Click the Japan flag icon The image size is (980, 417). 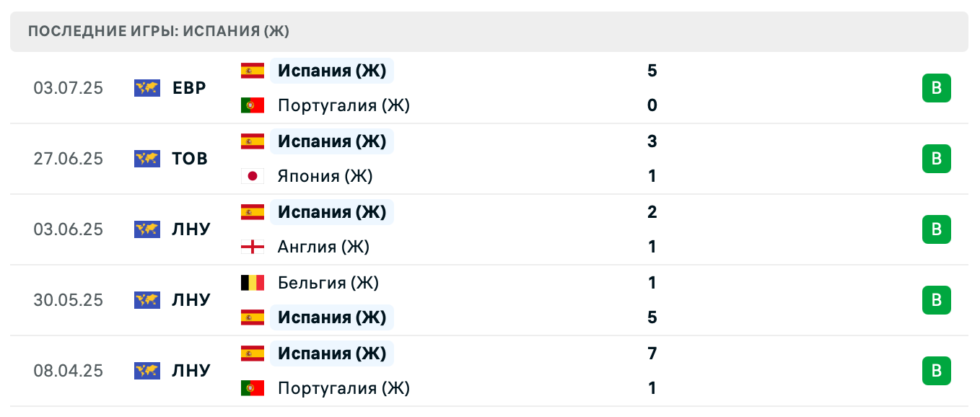253,176
